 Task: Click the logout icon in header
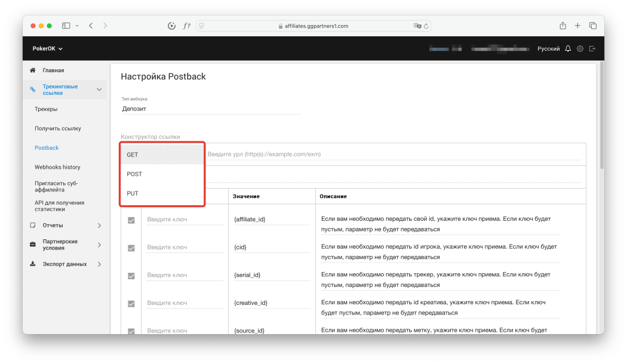(592, 49)
